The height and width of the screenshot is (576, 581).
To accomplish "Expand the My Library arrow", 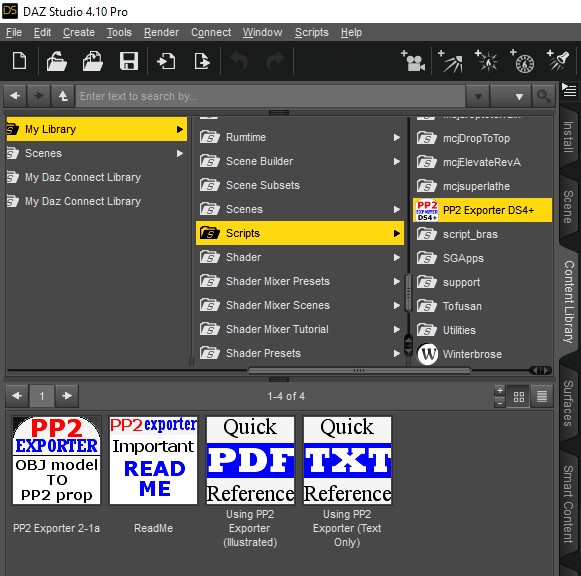I will [180, 129].
